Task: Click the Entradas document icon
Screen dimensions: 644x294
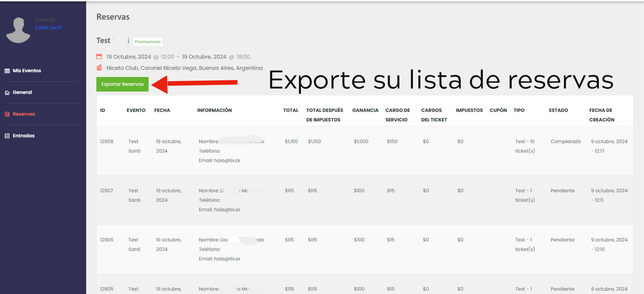Action: 7,136
